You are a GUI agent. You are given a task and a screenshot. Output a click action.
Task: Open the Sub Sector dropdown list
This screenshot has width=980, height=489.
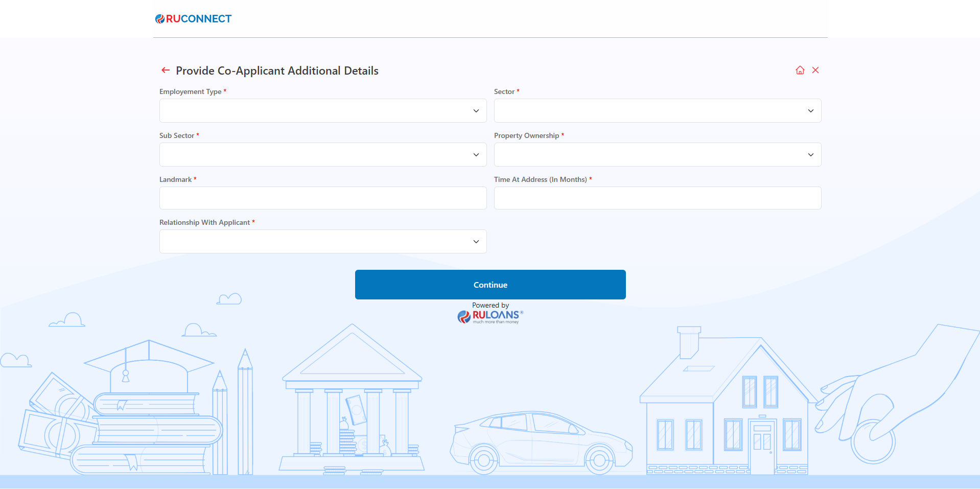[322, 155]
